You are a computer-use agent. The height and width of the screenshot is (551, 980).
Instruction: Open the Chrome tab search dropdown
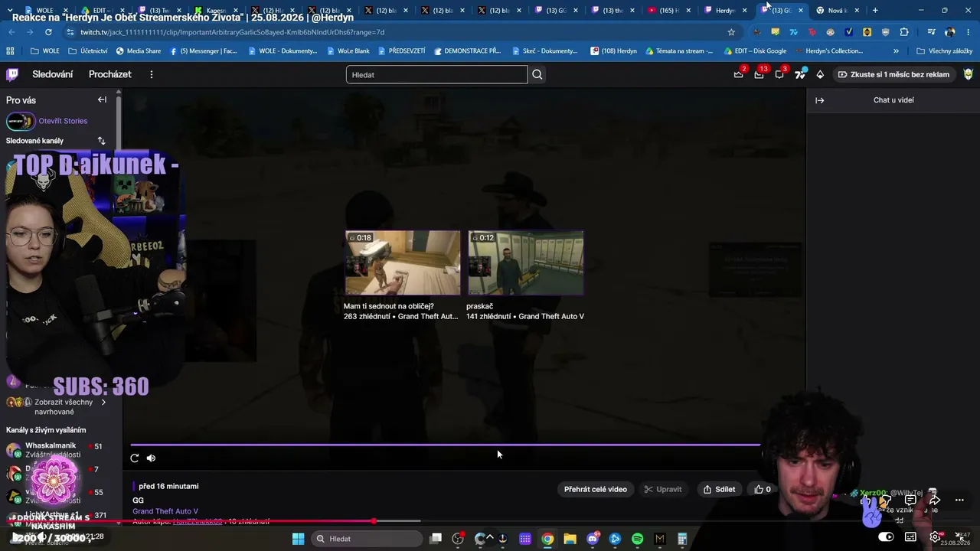(x=10, y=10)
